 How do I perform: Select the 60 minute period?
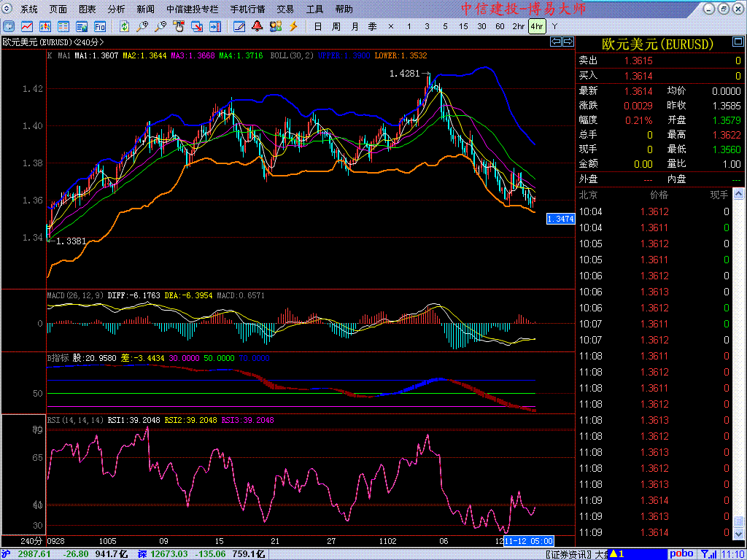click(500, 26)
